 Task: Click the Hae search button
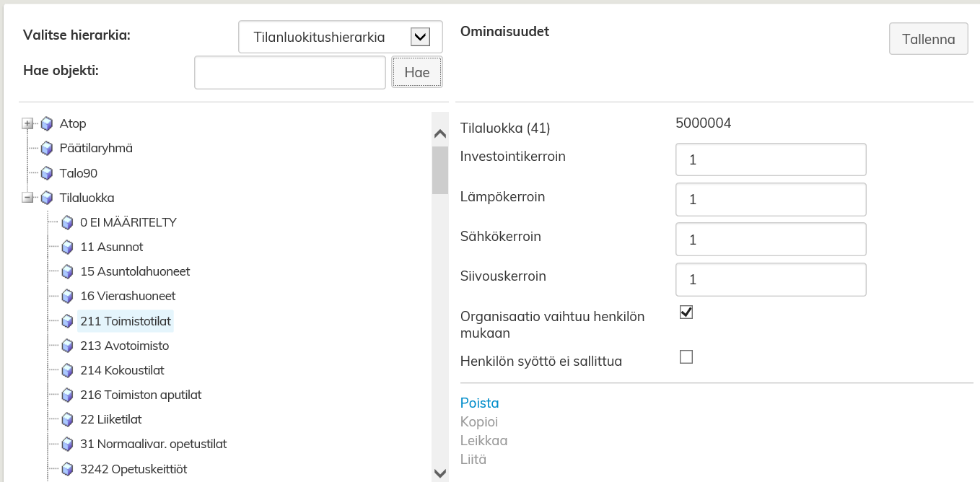click(x=416, y=72)
